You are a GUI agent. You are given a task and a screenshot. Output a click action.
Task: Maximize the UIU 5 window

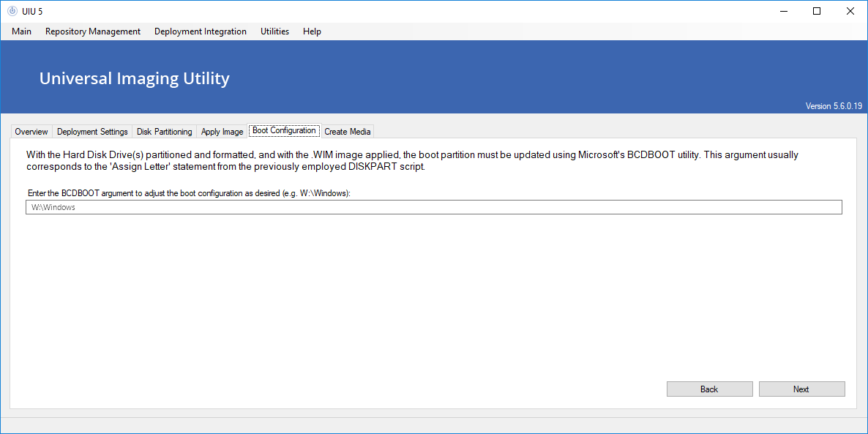817,11
